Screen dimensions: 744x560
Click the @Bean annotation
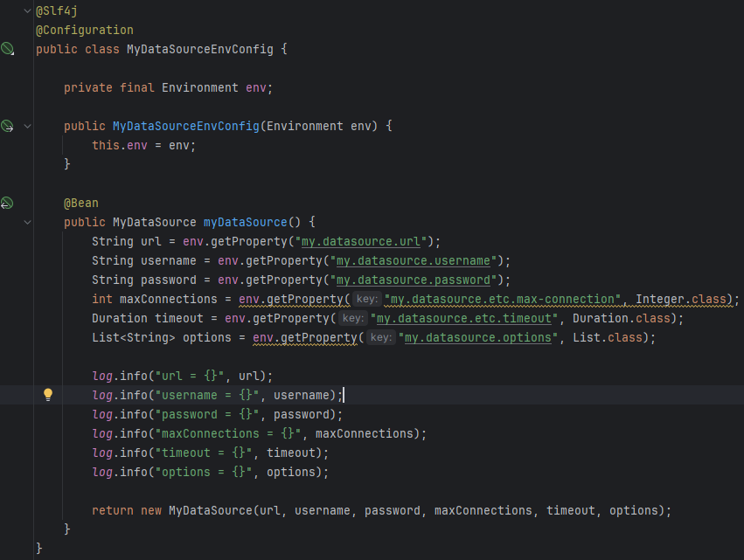[81, 203]
